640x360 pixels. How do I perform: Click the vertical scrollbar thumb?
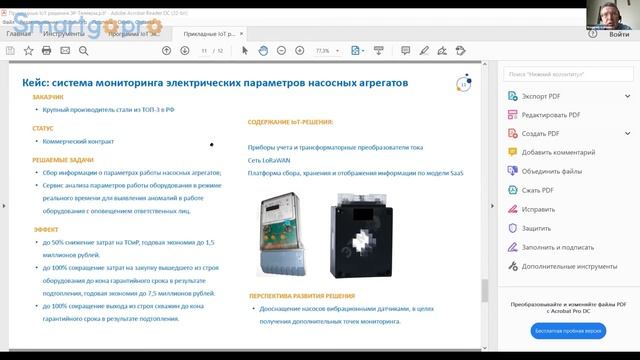click(484, 290)
